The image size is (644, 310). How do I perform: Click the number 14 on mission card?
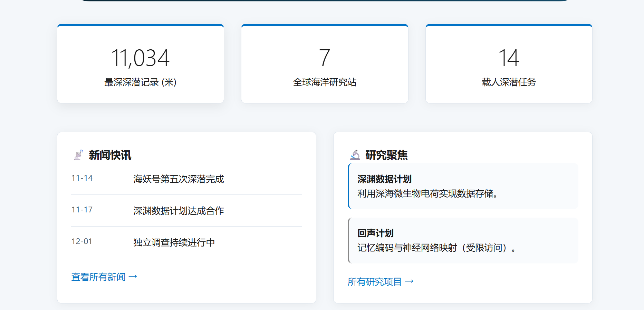pyautogui.click(x=509, y=58)
